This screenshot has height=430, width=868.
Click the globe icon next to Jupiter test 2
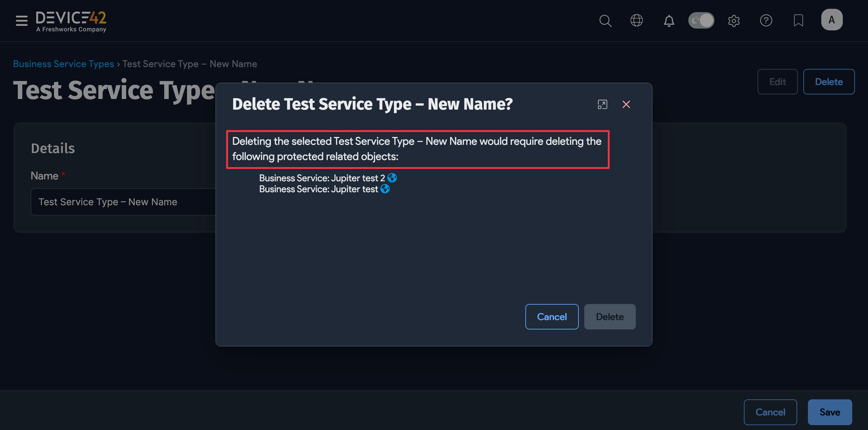(392, 178)
